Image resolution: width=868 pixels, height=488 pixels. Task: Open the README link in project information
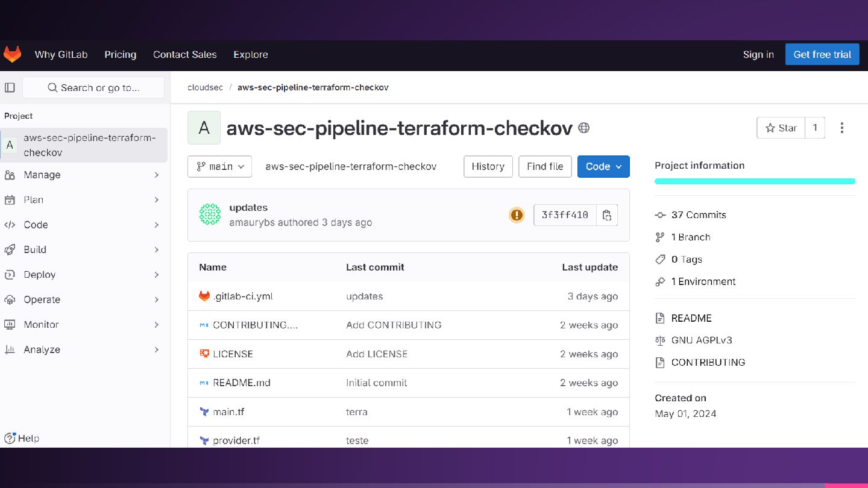[x=691, y=318]
